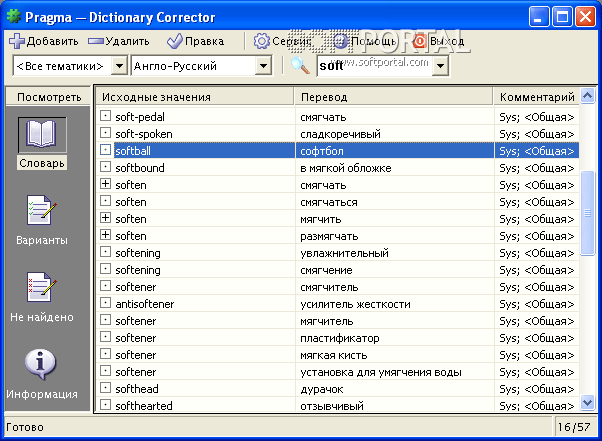Viewport: 602px width, 441px height.
Task: Open the Помощь help icon
Action: (341, 41)
